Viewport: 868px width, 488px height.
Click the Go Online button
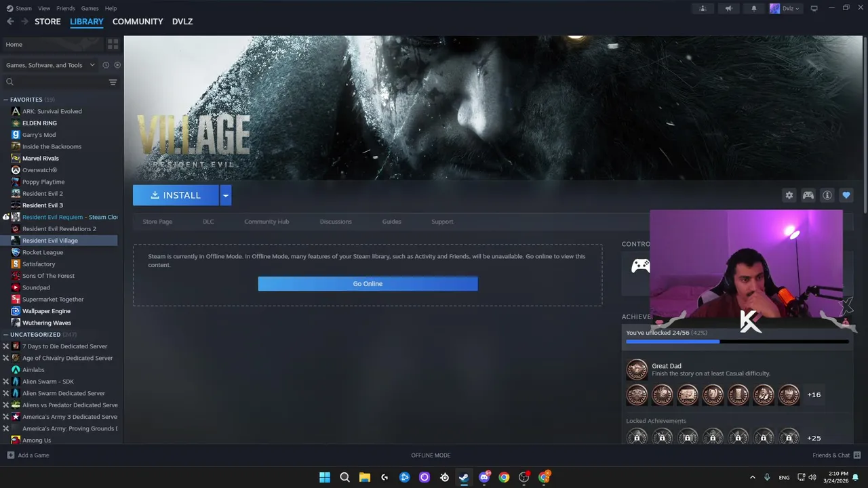tap(368, 283)
